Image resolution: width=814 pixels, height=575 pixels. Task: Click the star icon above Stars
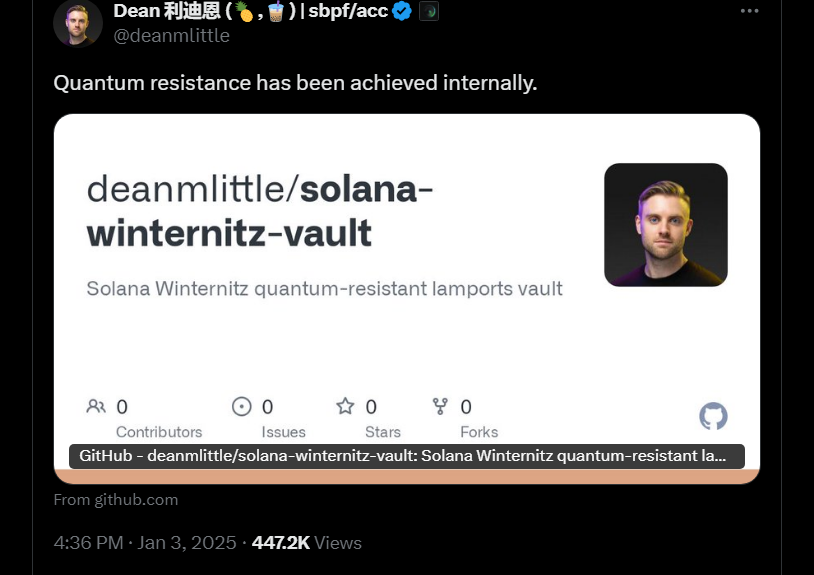pos(345,406)
